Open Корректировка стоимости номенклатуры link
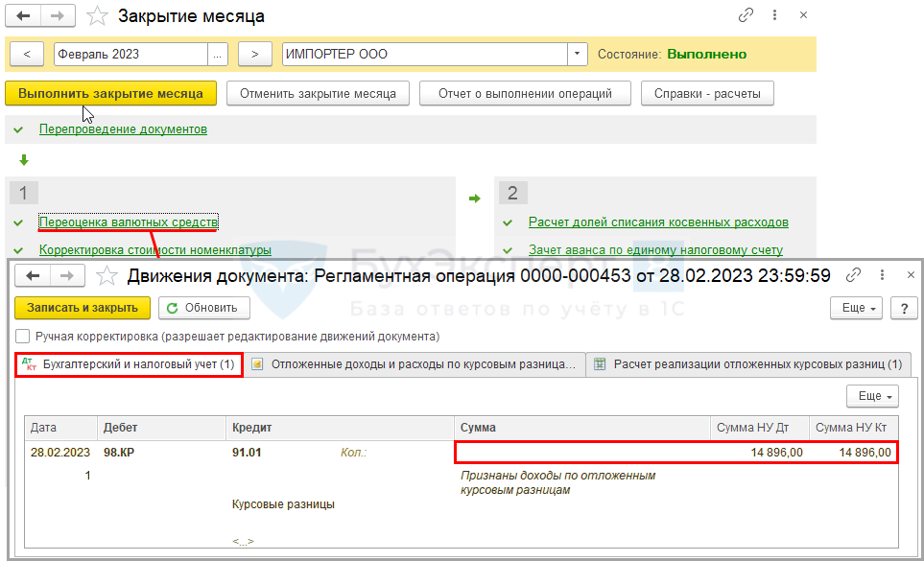Screen dimensions: 924x561 [x=155, y=249]
